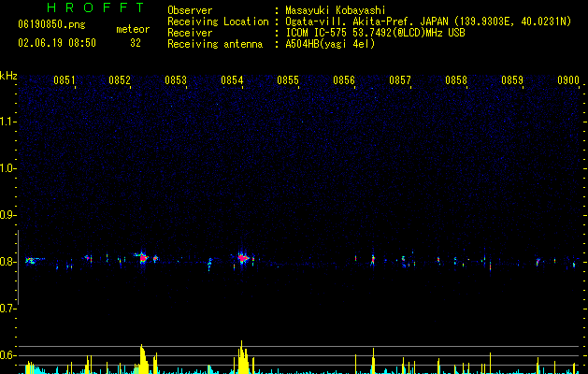588x374 pixels.
Task: Click the 0.6 kHz axis label
Action: click(7, 355)
